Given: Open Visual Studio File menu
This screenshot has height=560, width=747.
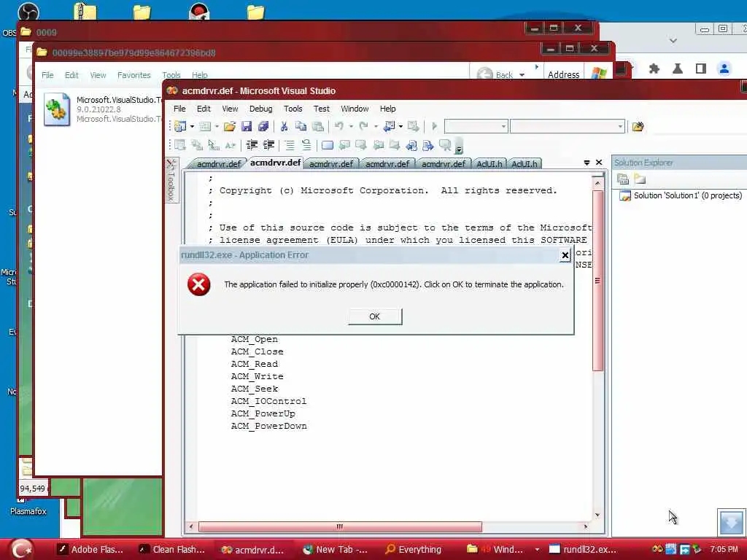Looking at the screenshot, I should (x=179, y=109).
